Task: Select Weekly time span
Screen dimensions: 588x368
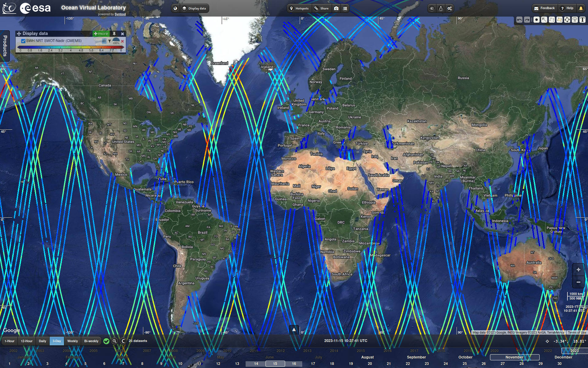Action: pos(73,341)
